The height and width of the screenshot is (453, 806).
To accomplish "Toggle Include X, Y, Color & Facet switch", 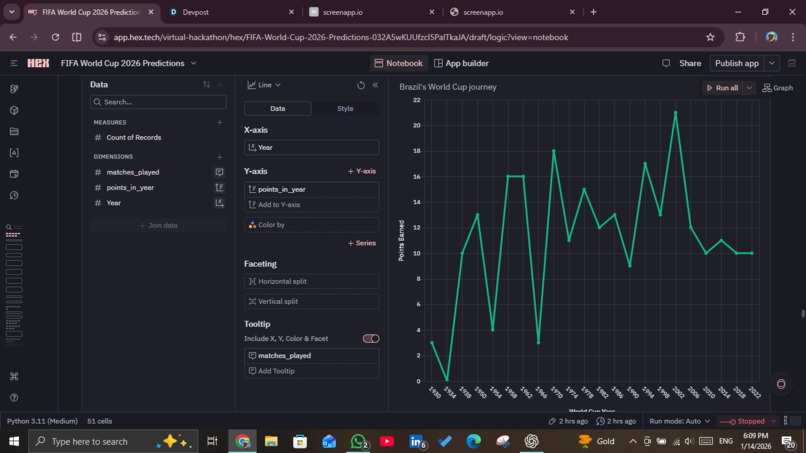I will coord(371,338).
